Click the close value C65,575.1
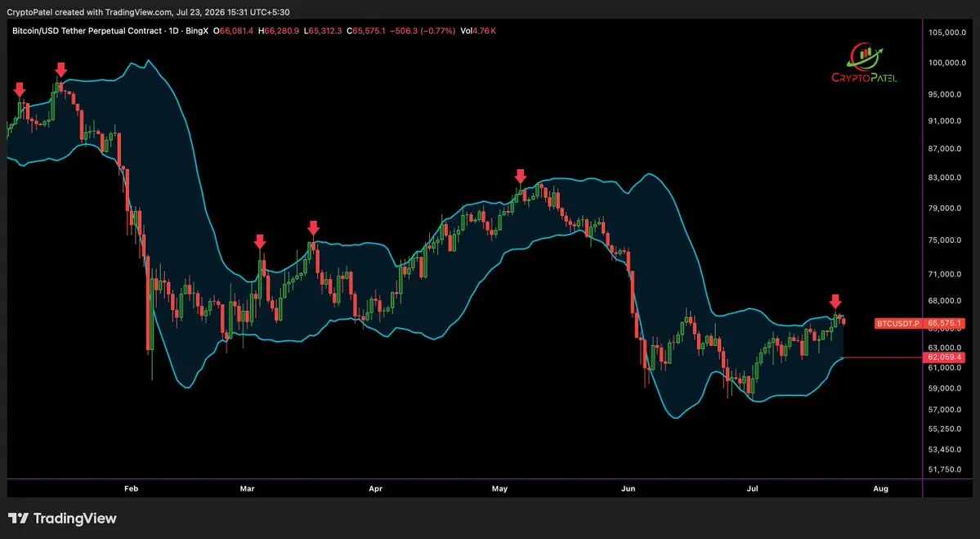Image resolution: width=980 pixels, height=539 pixels. pyautogui.click(x=365, y=30)
